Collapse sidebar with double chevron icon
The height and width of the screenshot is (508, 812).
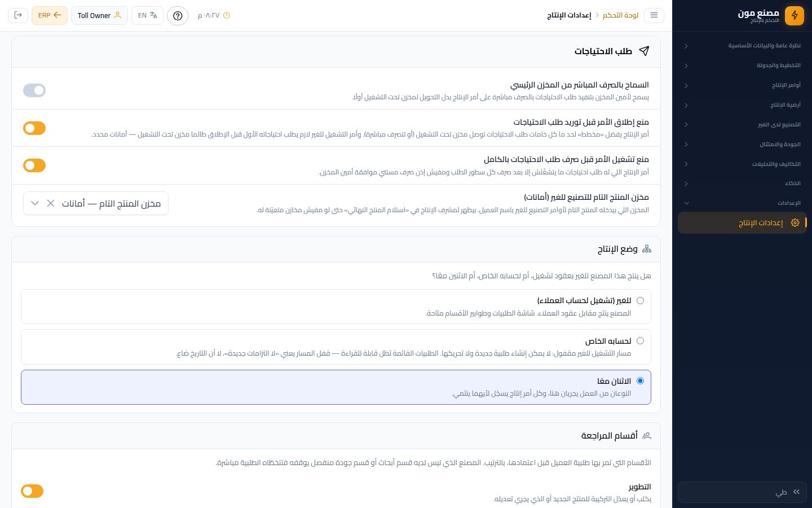point(796,492)
